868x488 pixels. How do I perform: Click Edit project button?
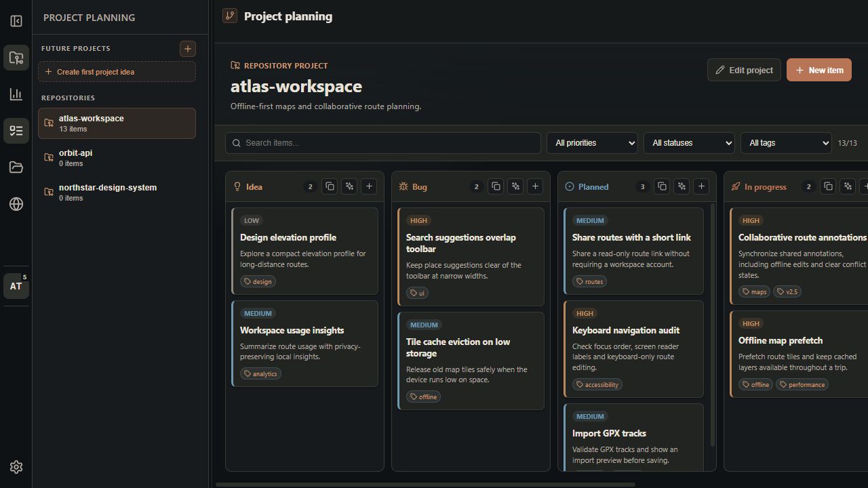click(744, 70)
